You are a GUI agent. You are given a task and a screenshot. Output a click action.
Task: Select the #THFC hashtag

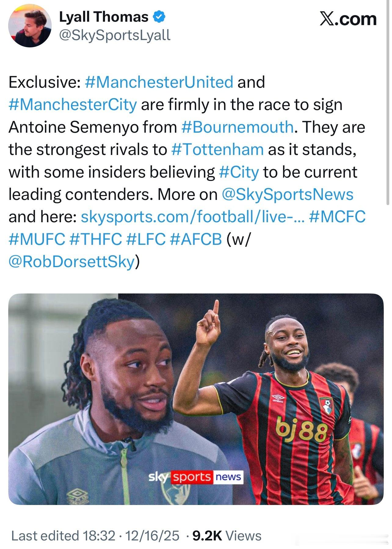[96, 239]
